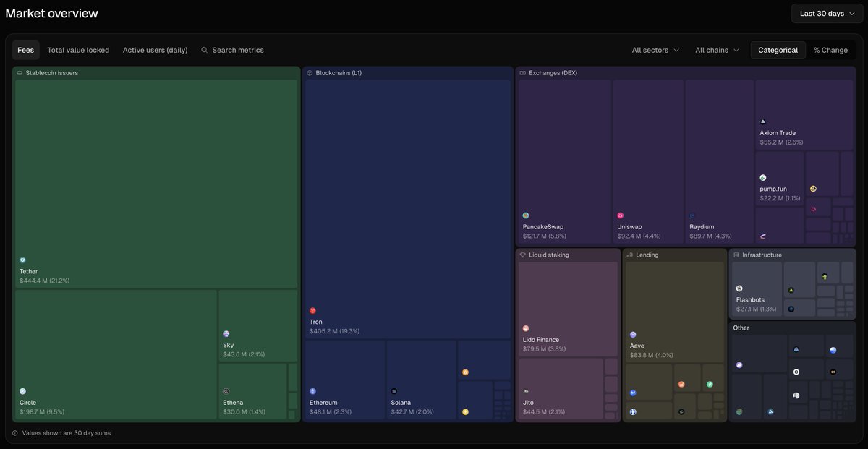The height and width of the screenshot is (449, 868).
Task: Click Tether $444.4 M (21.2%) value
Action: point(44,281)
